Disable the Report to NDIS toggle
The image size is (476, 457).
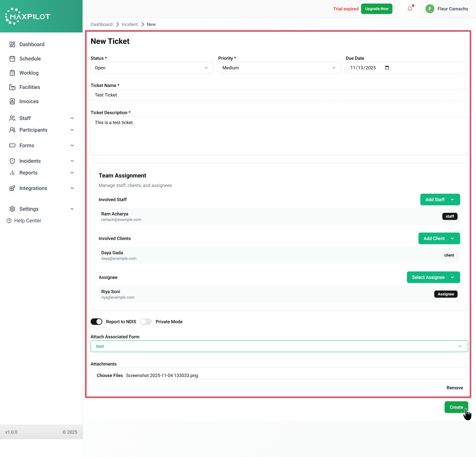click(x=97, y=322)
